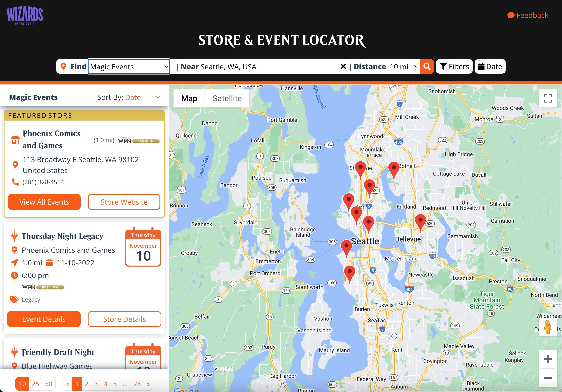Screen dimensions: 562x392
Task: Click View All Events for Phoenix Comics
Action: [44, 202]
